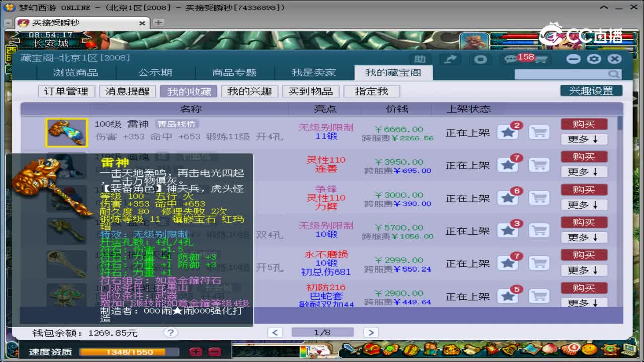
Task: Open 我的收藏 section
Action: point(189,91)
